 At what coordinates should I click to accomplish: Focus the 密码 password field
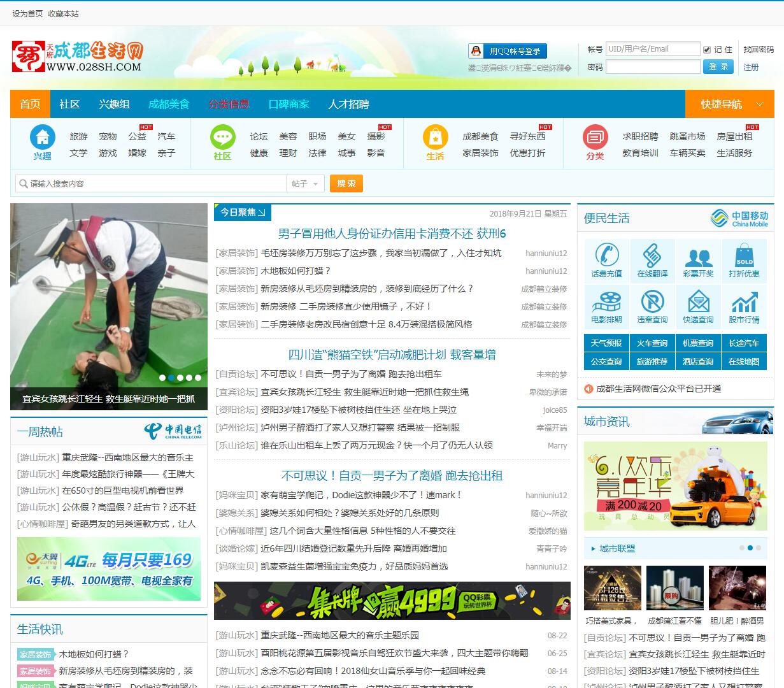[x=653, y=67]
